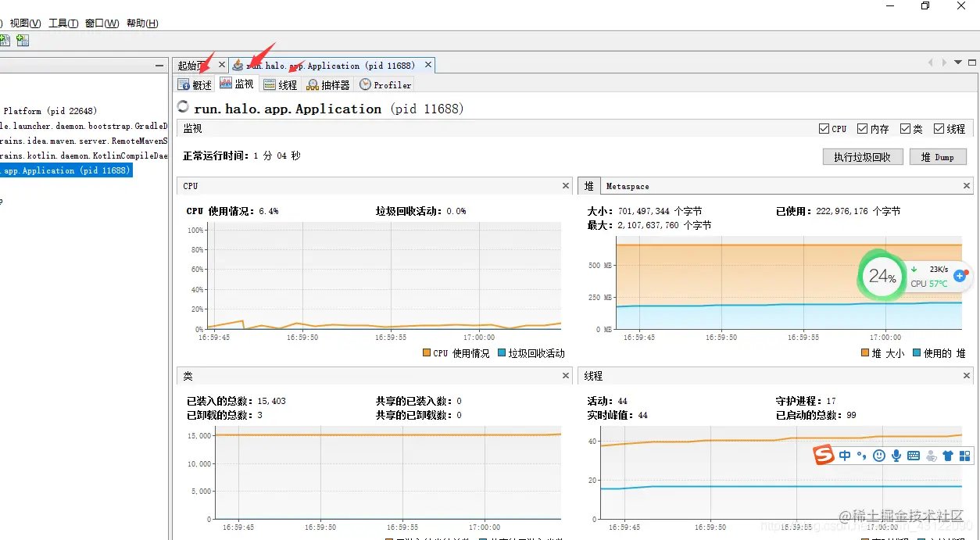Select the GradleD launcher daemon tree entry

[84, 126]
